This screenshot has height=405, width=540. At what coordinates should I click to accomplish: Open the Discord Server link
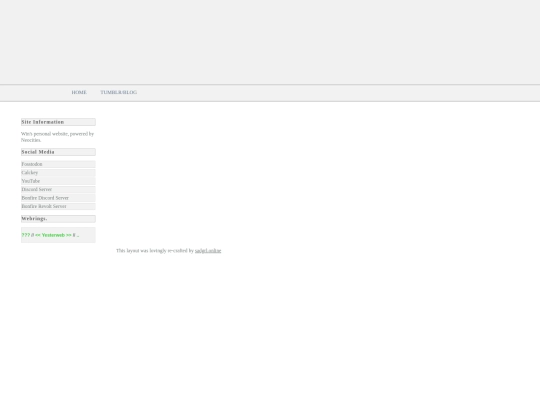(x=58, y=189)
